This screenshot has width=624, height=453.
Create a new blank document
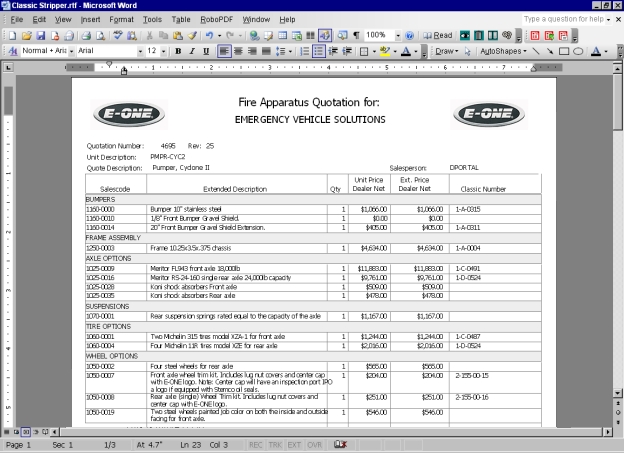tap(12, 36)
